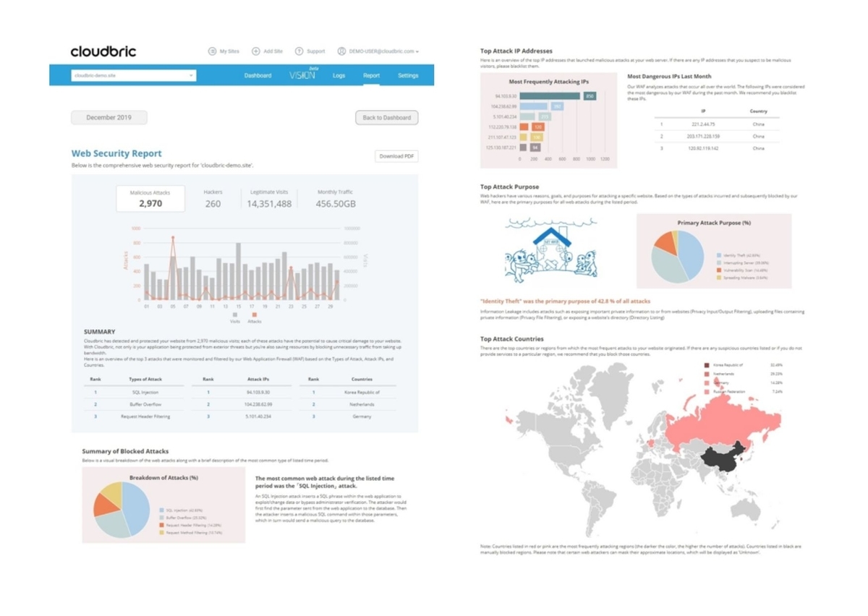Open the Support help icon
This screenshot has width=868, height=616.
(299, 51)
